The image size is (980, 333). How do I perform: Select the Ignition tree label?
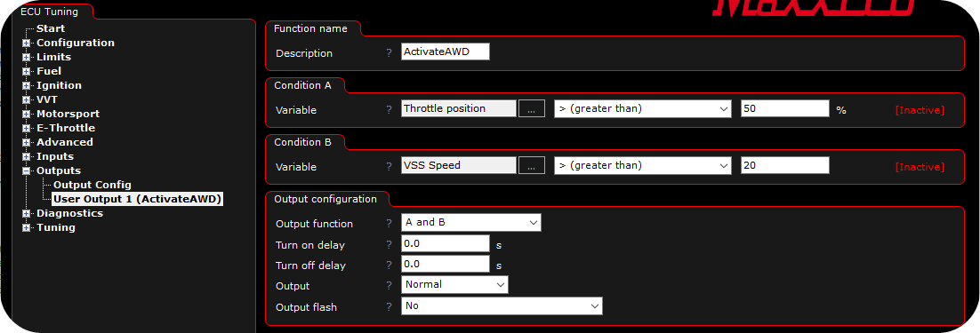click(x=59, y=85)
